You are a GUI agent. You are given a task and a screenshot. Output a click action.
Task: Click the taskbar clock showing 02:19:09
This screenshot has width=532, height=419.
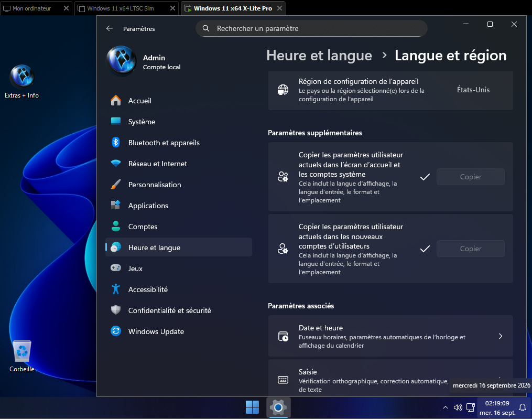497,407
